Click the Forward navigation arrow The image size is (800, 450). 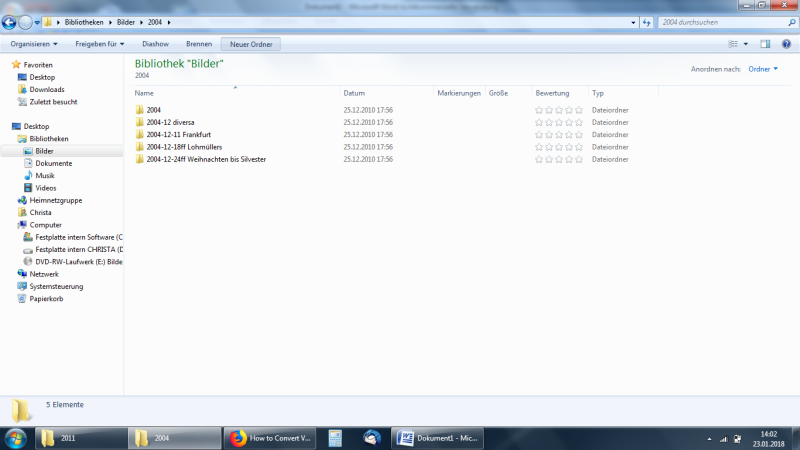tap(25, 22)
